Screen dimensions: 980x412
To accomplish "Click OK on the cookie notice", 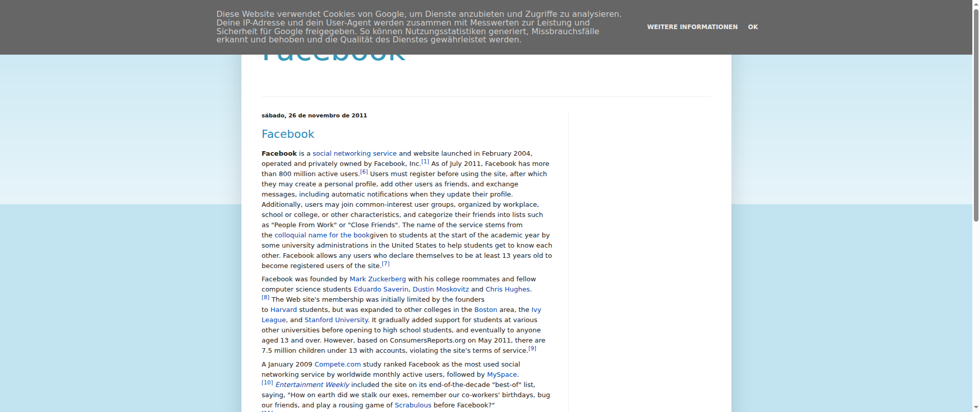I will (753, 27).
